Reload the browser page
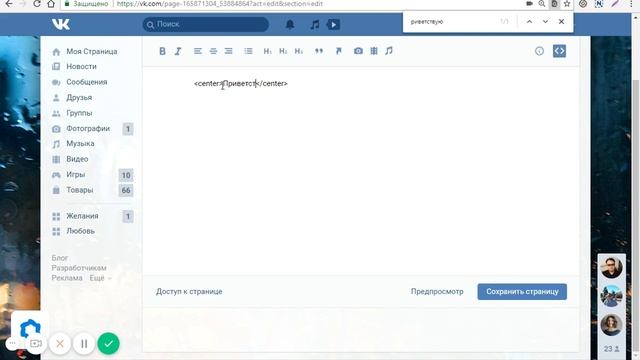 (37, 4)
